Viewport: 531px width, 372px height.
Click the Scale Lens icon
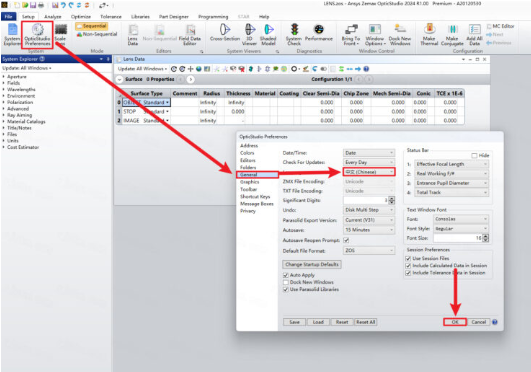pos(61,35)
